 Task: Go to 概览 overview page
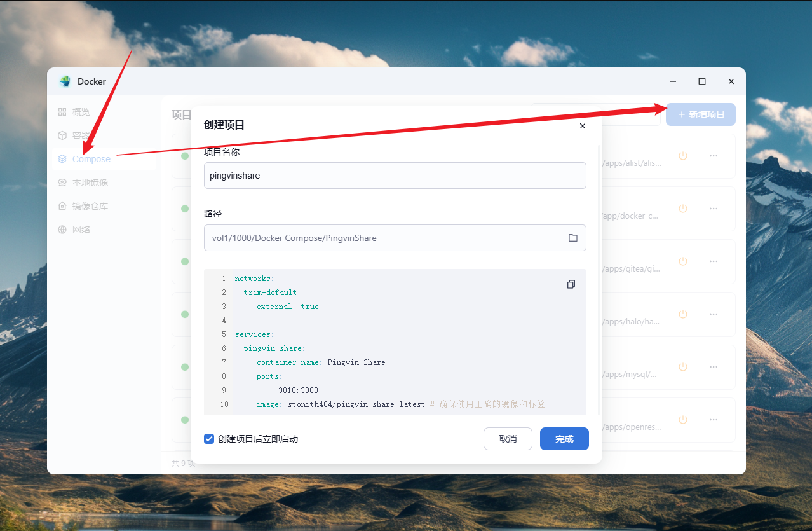(81, 112)
